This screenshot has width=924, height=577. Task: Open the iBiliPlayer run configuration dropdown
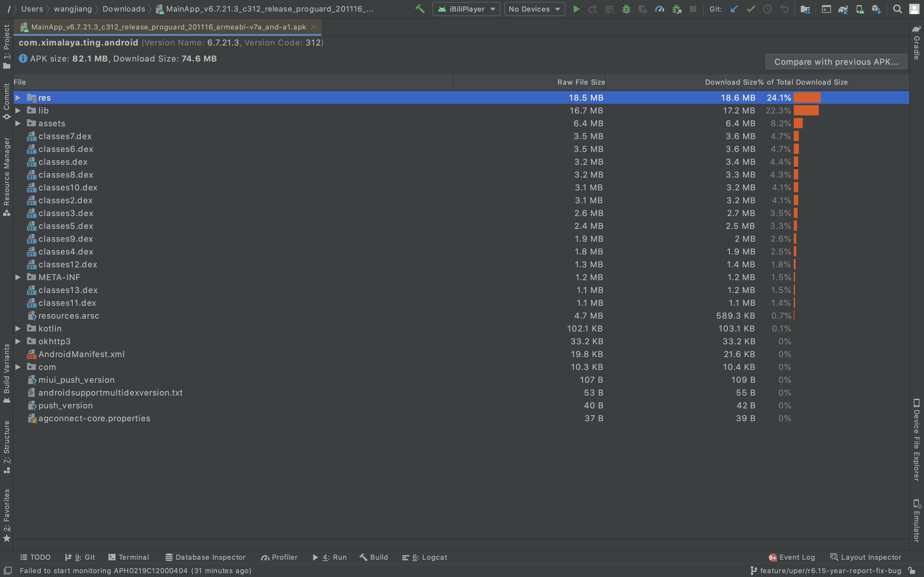pos(466,9)
